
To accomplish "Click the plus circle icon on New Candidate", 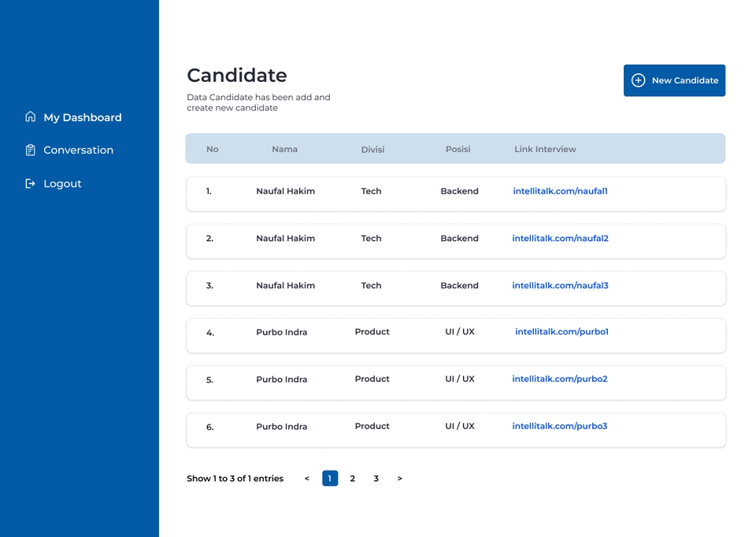I will click(x=638, y=80).
